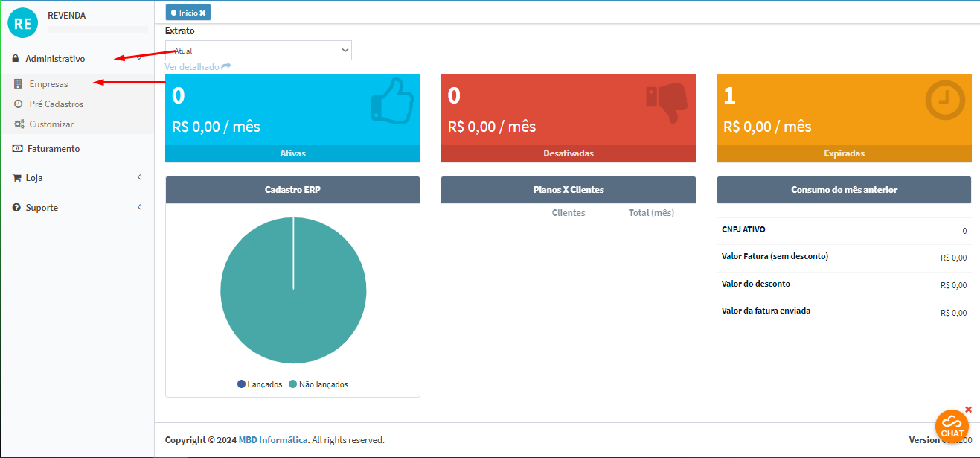
Task: Open the MBD Informática footer link
Action: click(273, 440)
